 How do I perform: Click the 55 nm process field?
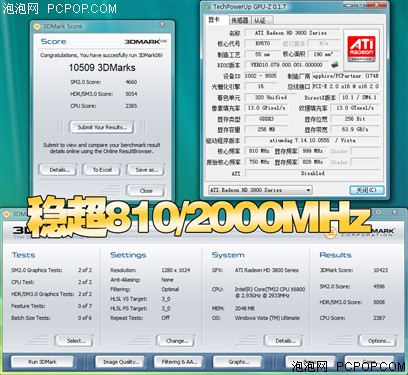262,54
